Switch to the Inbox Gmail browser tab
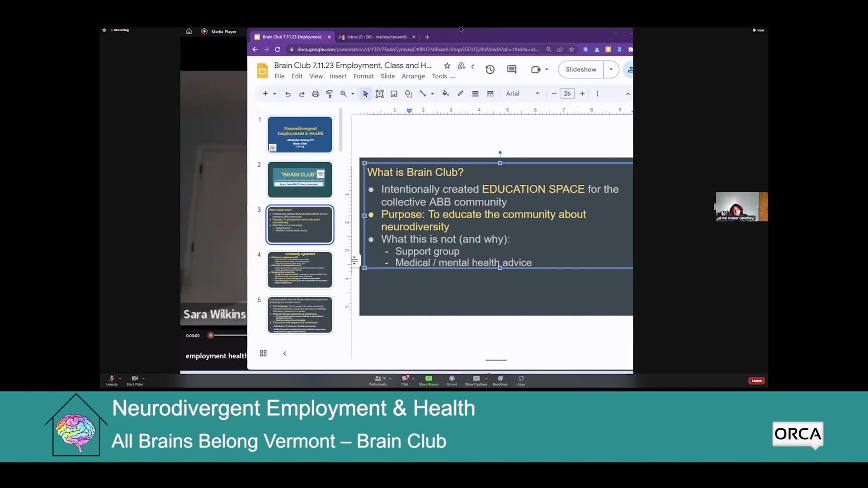Image resolution: width=868 pixels, height=488 pixels. [x=377, y=37]
